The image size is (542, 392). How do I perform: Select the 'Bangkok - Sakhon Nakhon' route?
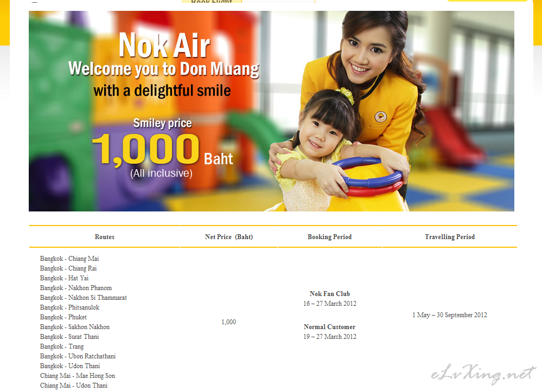(75, 327)
